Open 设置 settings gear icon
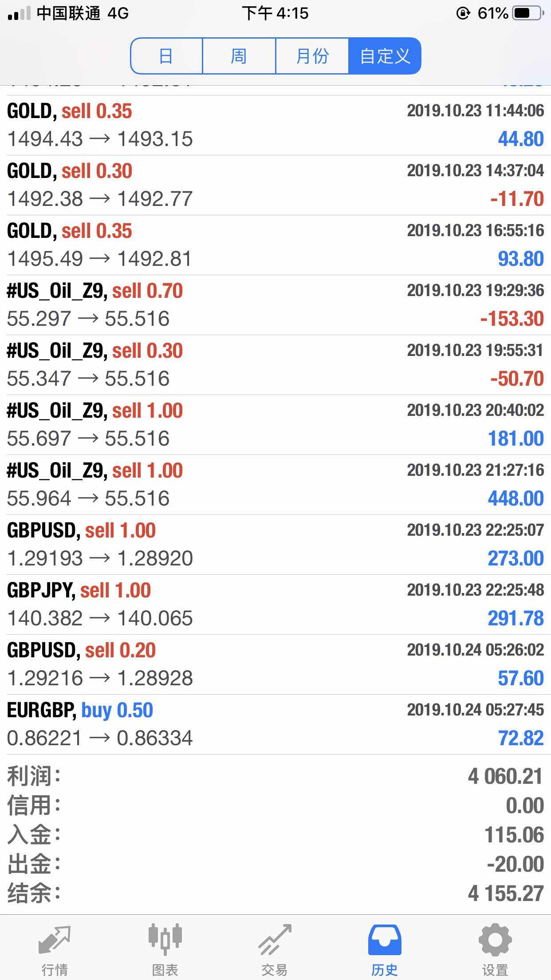The width and height of the screenshot is (551, 980). pos(495,939)
